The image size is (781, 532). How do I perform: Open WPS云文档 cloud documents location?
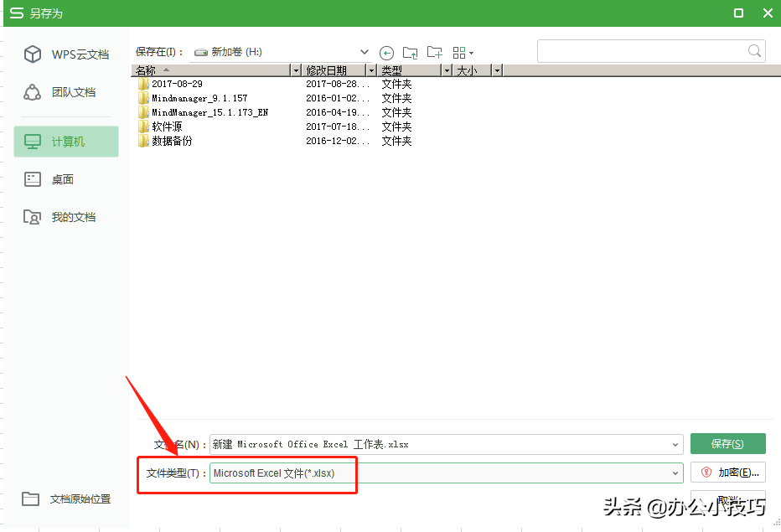click(66, 54)
